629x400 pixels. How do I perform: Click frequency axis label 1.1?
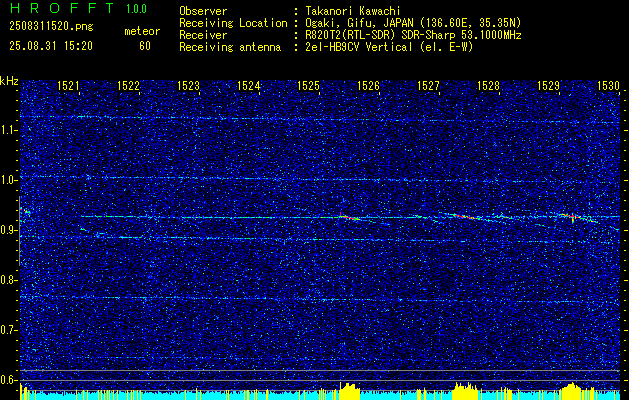tap(9, 130)
